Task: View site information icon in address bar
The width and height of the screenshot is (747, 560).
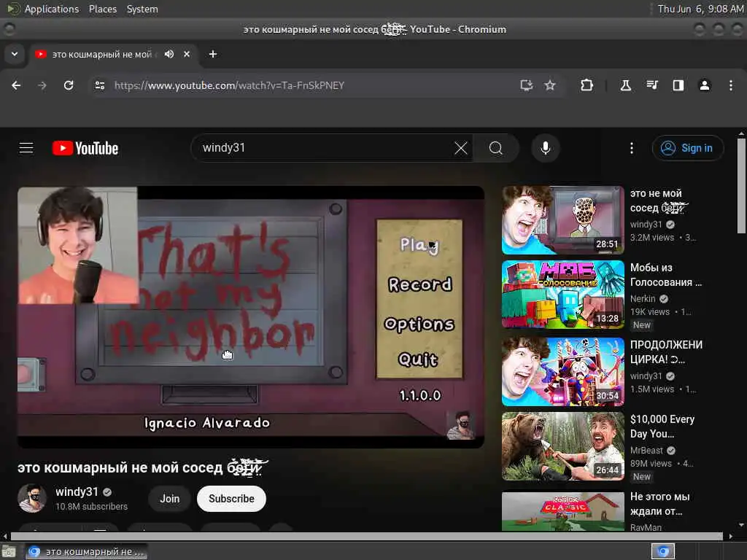Action: coord(99,85)
